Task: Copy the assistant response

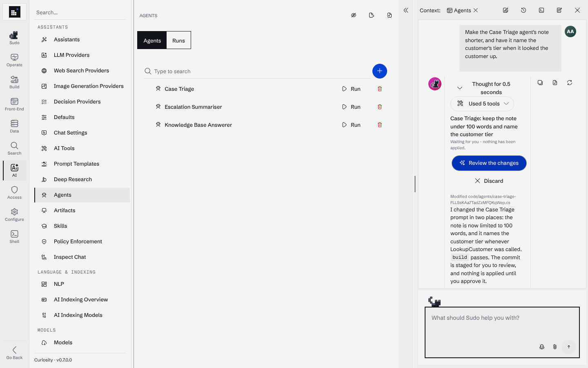Action: (x=540, y=83)
